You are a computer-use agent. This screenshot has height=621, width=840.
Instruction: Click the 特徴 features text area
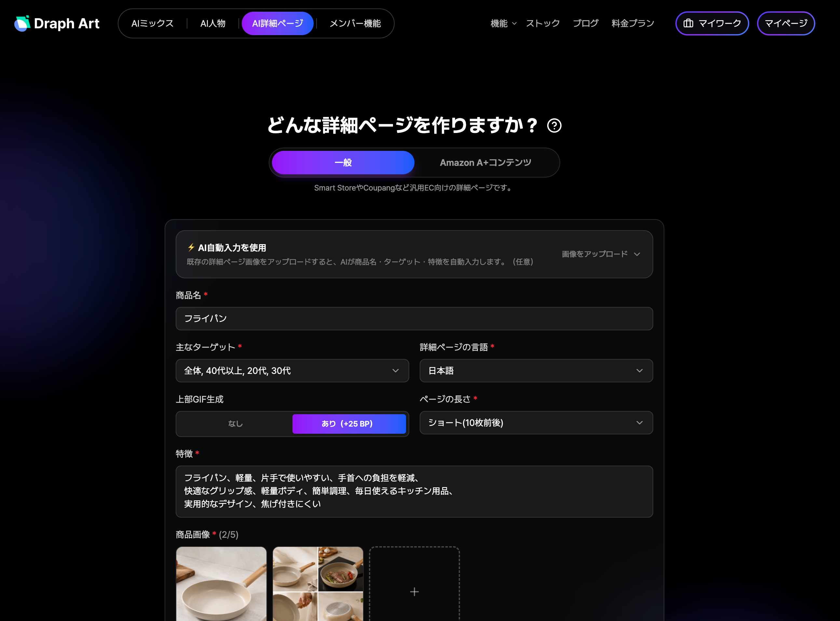point(414,491)
